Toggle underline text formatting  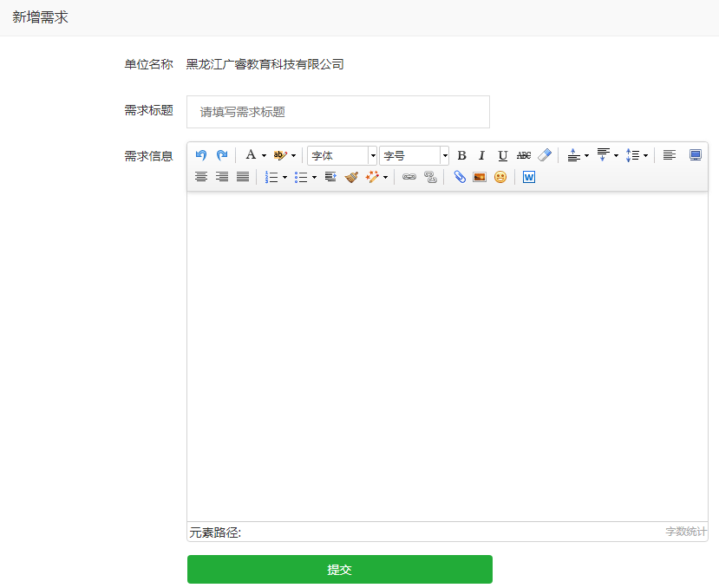[503, 155]
